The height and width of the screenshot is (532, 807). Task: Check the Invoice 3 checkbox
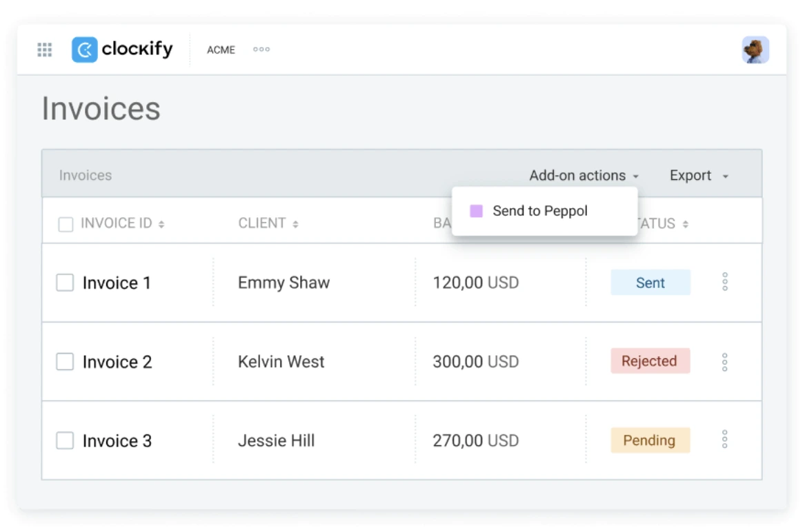click(65, 440)
